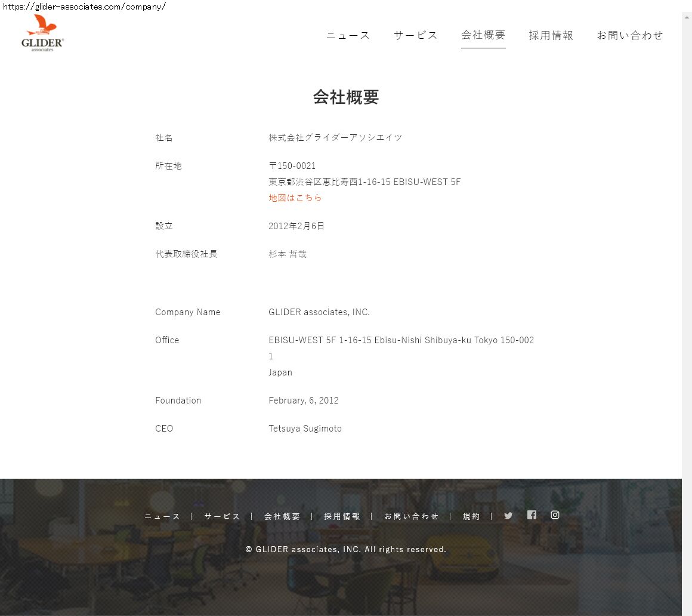Open footer 会社概要 link
Viewport: 692px width, 616px height.
coord(282,516)
